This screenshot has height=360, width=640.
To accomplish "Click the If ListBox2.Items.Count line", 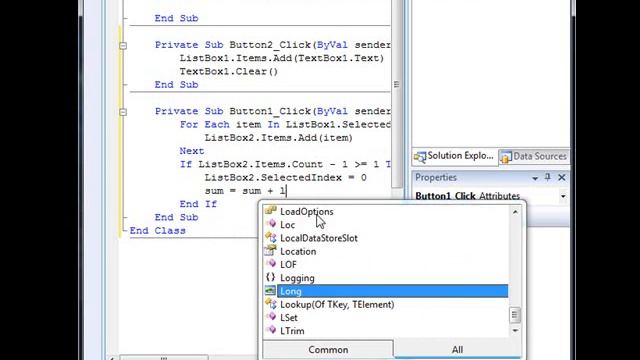I will (285, 164).
